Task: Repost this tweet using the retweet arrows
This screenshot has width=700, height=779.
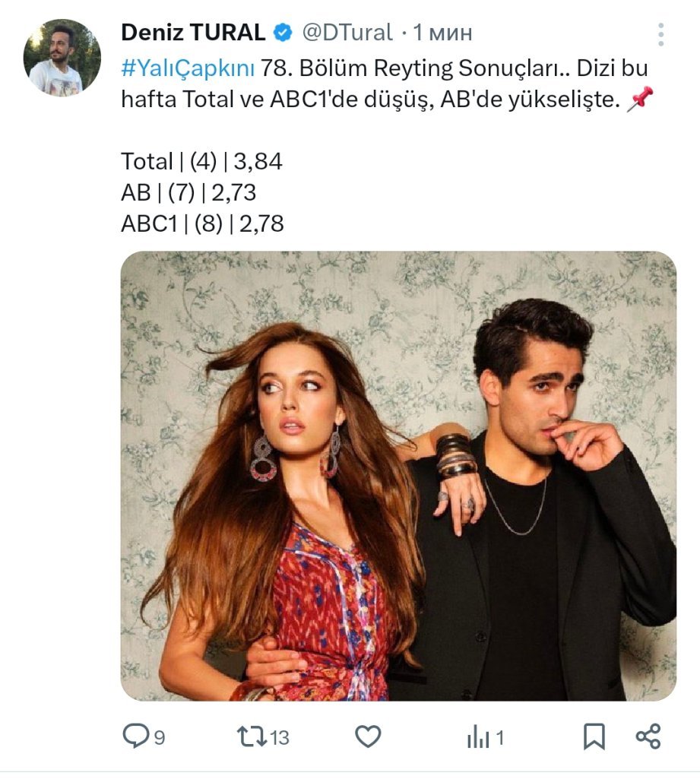Action: point(249,736)
